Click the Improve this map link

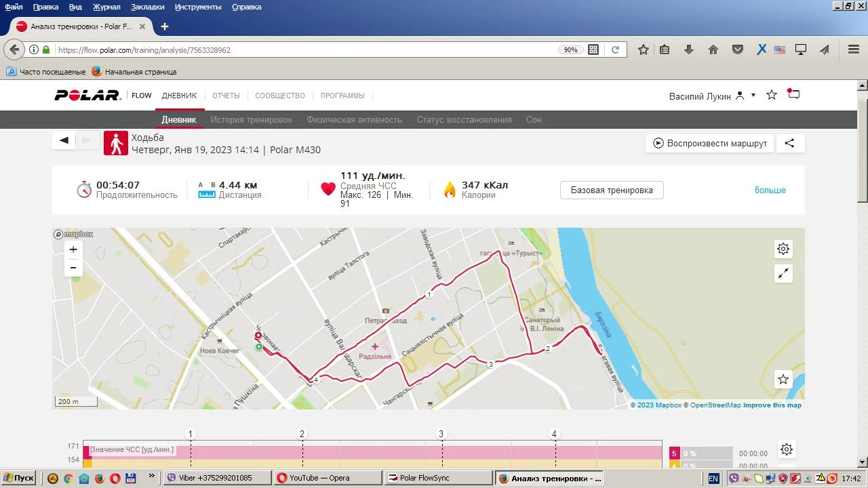pyautogui.click(x=772, y=405)
